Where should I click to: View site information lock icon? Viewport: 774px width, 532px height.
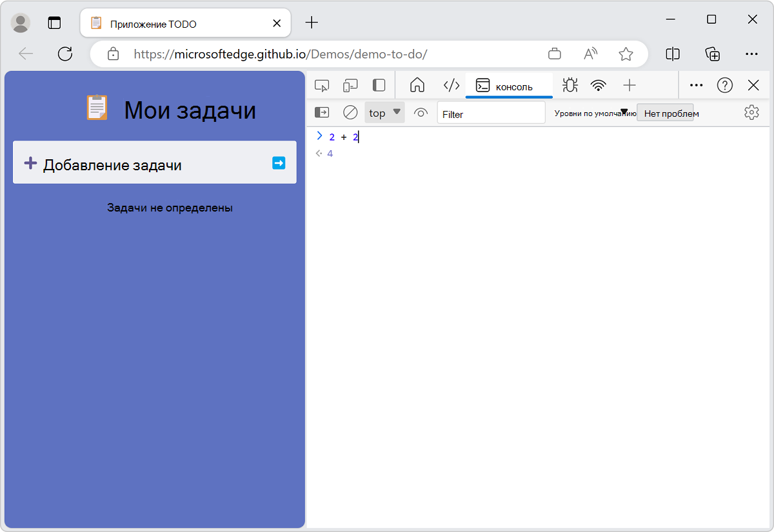pyautogui.click(x=113, y=54)
